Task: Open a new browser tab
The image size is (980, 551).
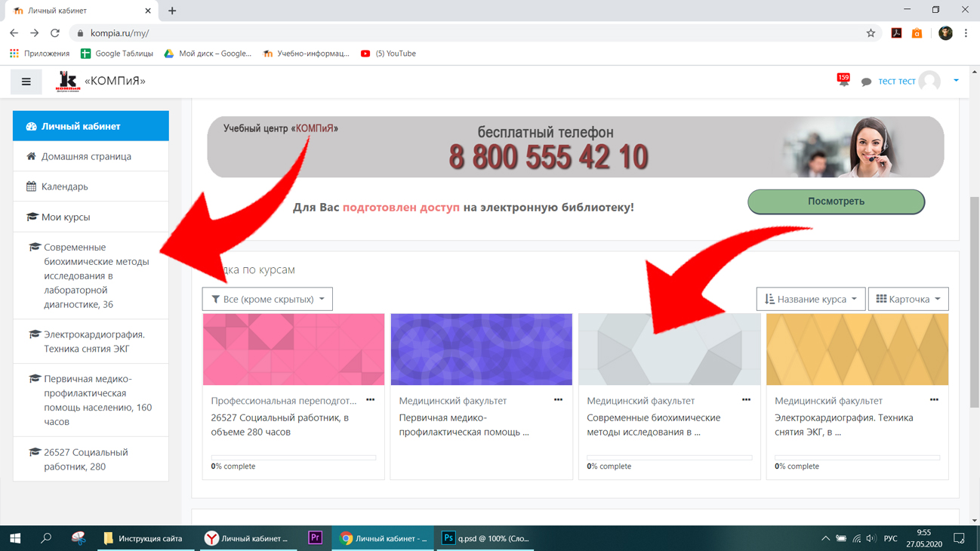Action: 172,11
